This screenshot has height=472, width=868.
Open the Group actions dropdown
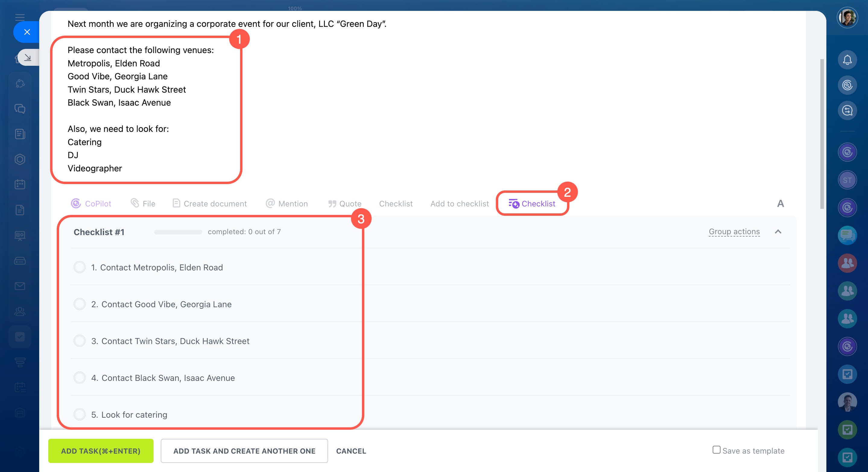click(x=734, y=231)
